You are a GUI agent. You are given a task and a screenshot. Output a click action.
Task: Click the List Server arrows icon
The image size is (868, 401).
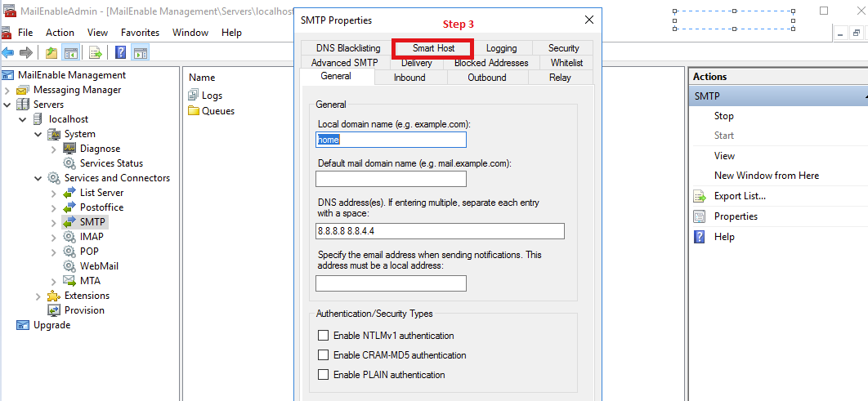(69, 193)
